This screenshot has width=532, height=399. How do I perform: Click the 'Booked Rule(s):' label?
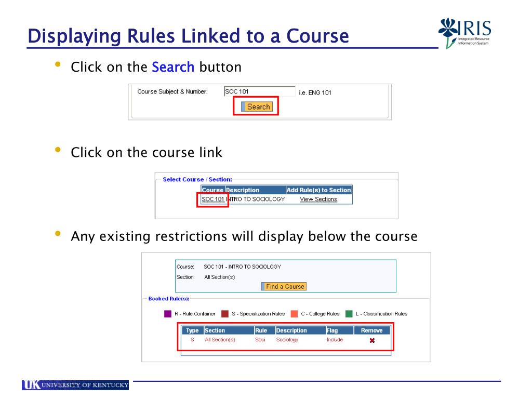tap(169, 299)
